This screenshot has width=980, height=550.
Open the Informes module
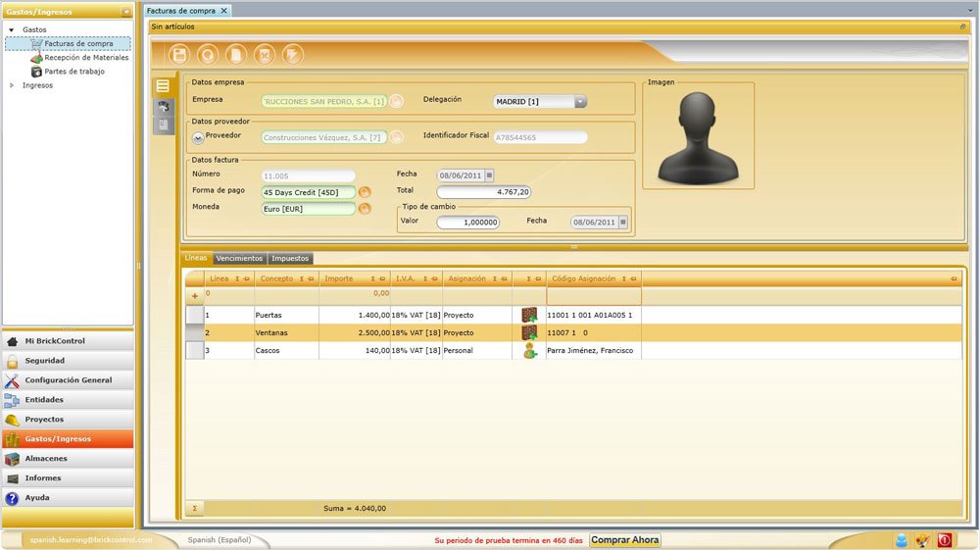point(68,478)
